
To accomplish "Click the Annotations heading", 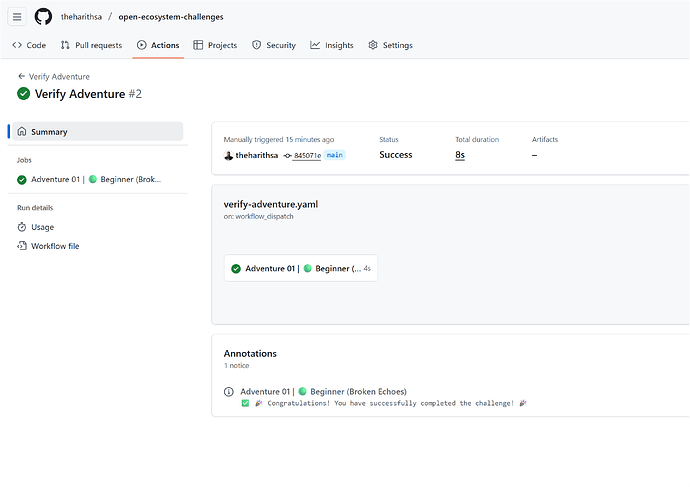I will [x=250, y=354].
